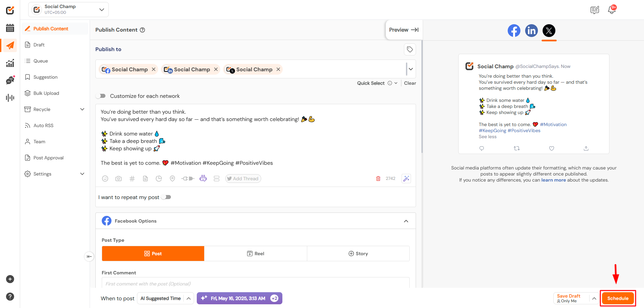Screen dimensions: 644x308
Task: Click the pie chart icon in composer toolbar
Action: pyautogui.click(x=159, y=179)
